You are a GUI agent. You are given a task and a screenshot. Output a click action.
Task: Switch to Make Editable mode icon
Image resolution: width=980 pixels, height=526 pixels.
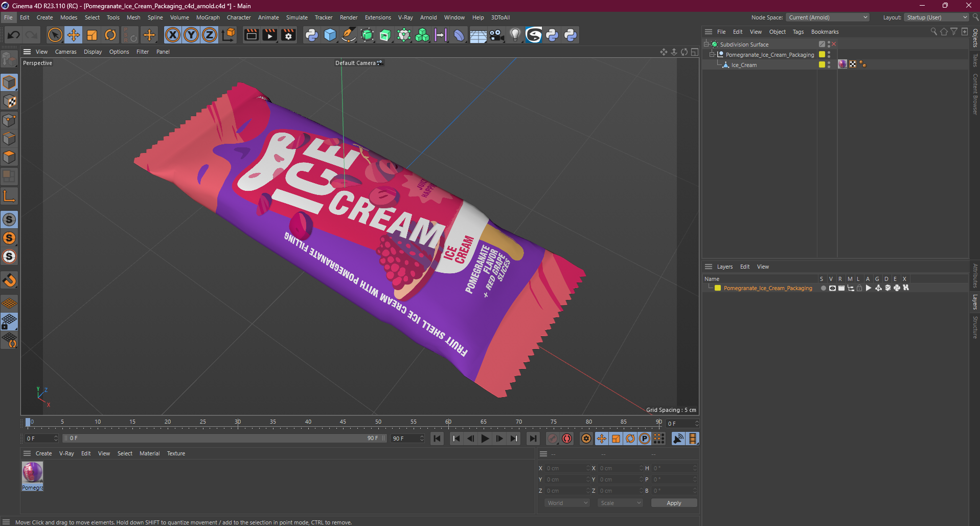click(x=9, y=59)
